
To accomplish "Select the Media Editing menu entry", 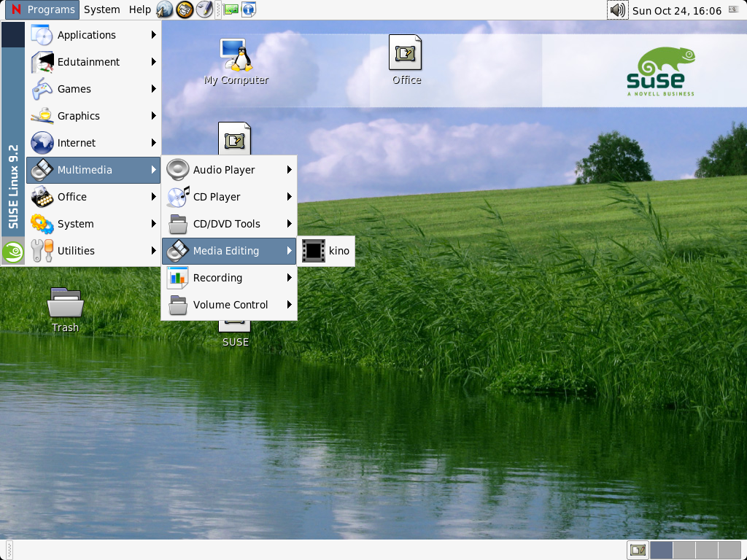I will pos(229,251).
